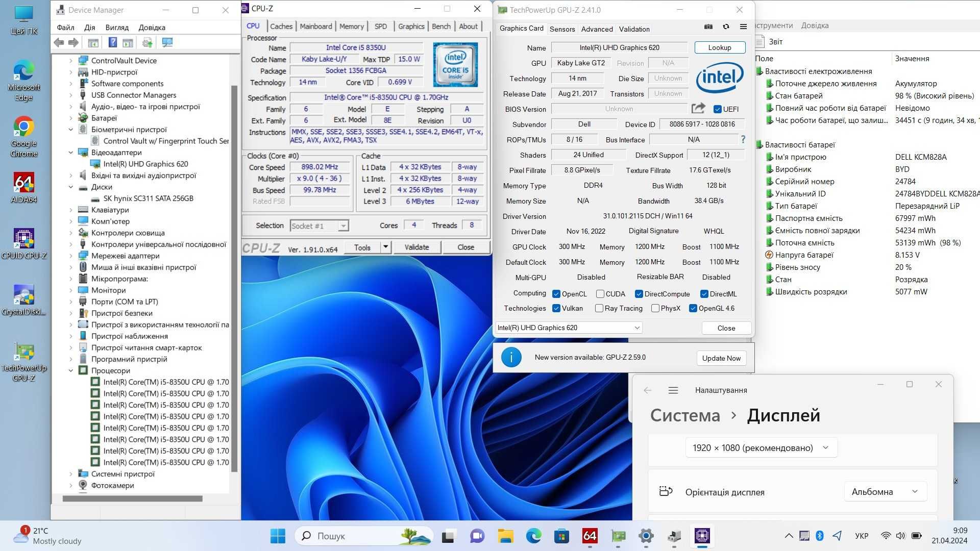This screenshot has width=980, height=551.
Task: Collapse the Відеоадаптери tree node
Action: tap(70, 153)
